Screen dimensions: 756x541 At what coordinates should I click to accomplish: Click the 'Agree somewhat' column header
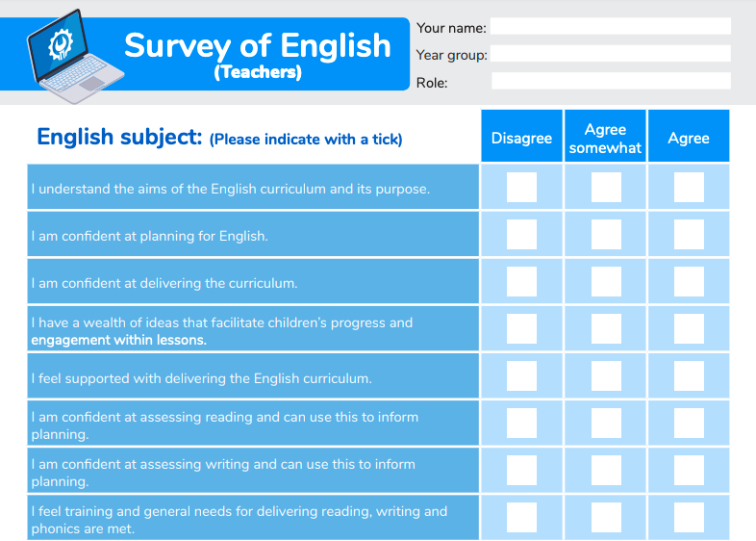pos(605,138)
